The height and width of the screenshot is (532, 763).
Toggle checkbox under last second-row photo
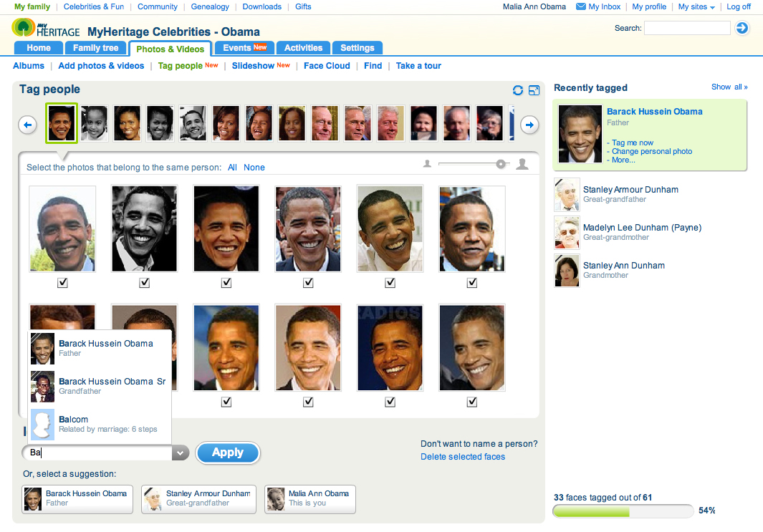coord(471,402)
